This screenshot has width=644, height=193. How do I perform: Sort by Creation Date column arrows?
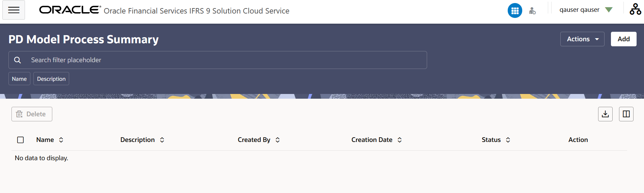pyautogui.click(x=399, y=140)
